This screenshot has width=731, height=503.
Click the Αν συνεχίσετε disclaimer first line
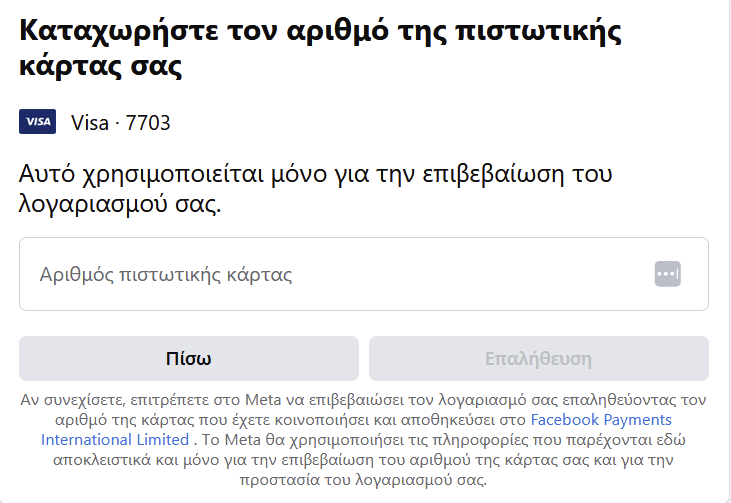coord(363,400)
